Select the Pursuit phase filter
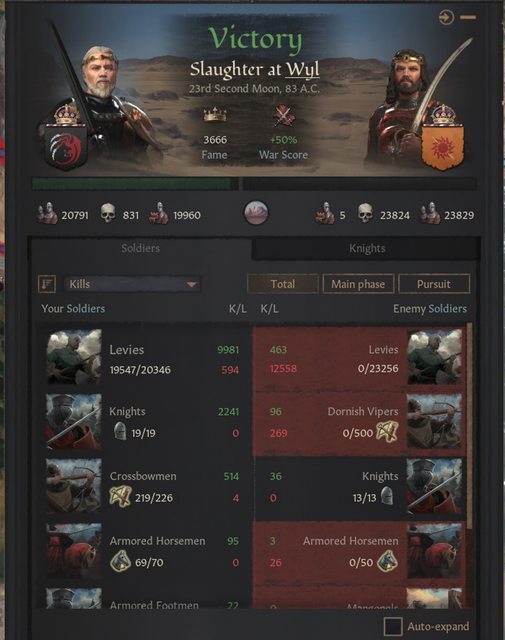The width and height of the screenshot is (505, 640). click(x=434, y=284)
